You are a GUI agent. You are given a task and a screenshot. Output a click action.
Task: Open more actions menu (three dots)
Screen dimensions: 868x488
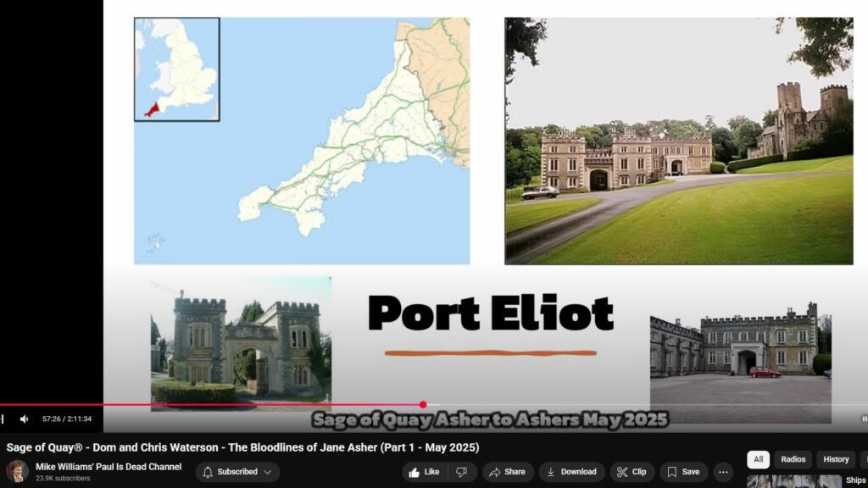point(723,472)
